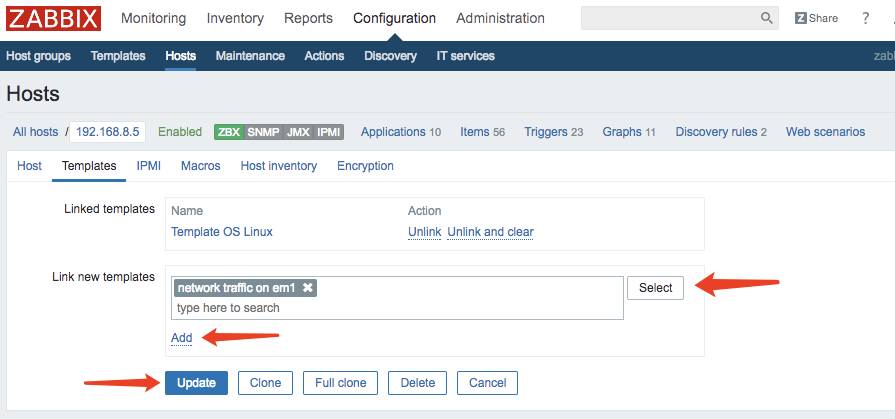This screenshot has width=895, height=419.
Task: Open Web scenarios link
Action: [825, 132]
